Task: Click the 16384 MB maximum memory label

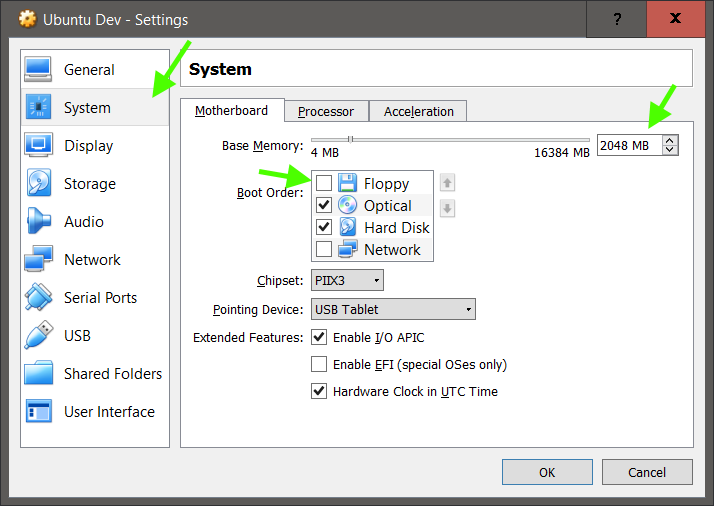Action: [561, 153]
